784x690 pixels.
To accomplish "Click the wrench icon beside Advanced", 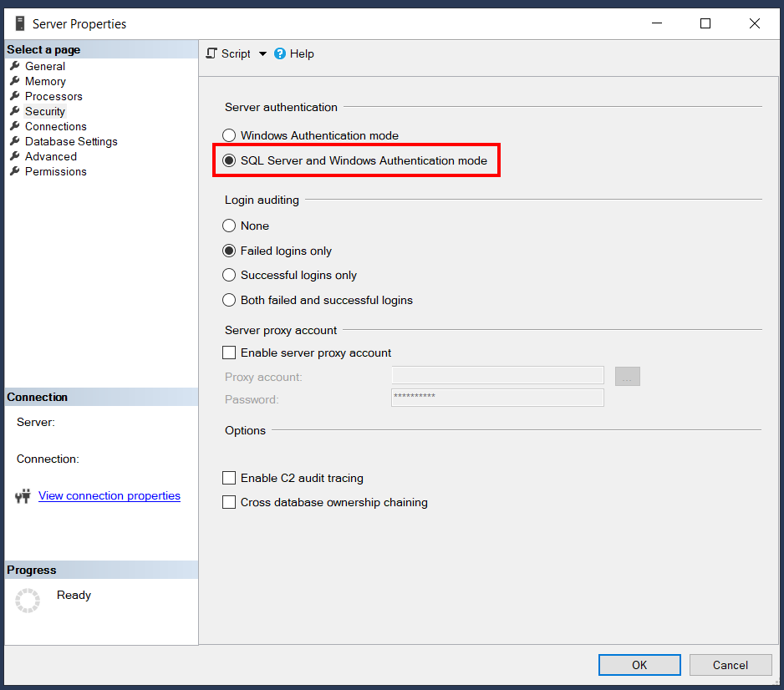I will click(15, 156).
